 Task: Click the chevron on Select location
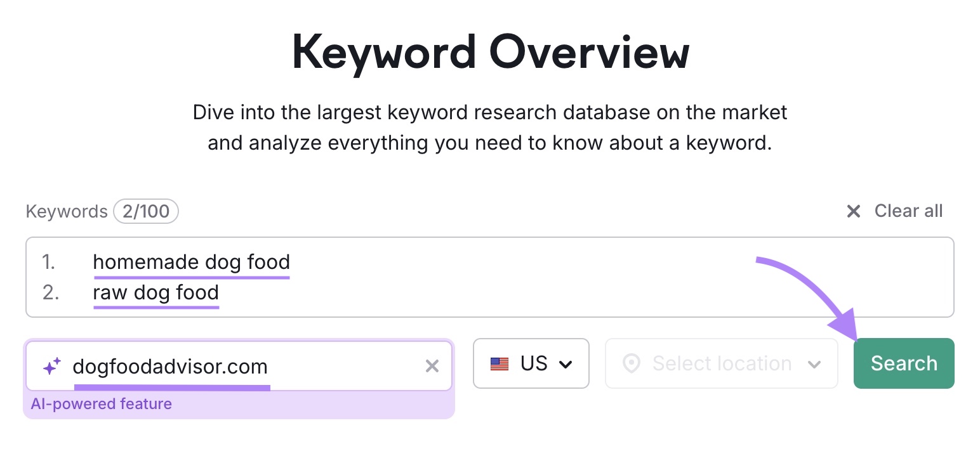(816, 363)
